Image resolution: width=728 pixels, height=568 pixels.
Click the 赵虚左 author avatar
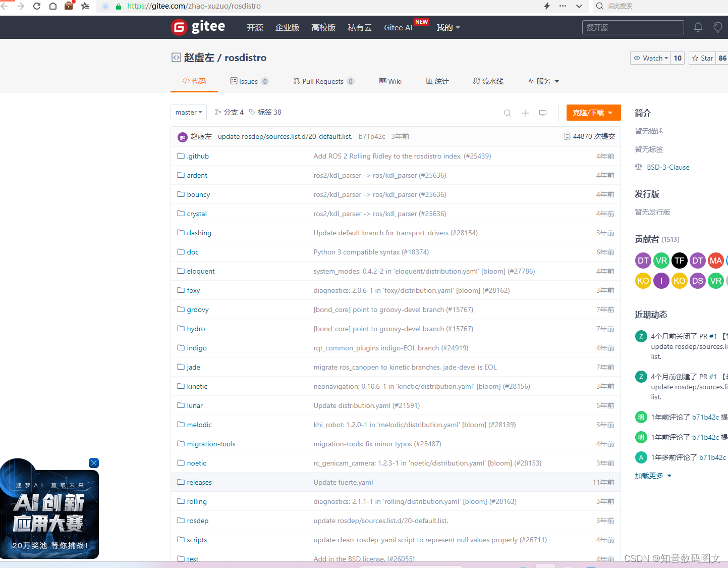tap(183, 137)
